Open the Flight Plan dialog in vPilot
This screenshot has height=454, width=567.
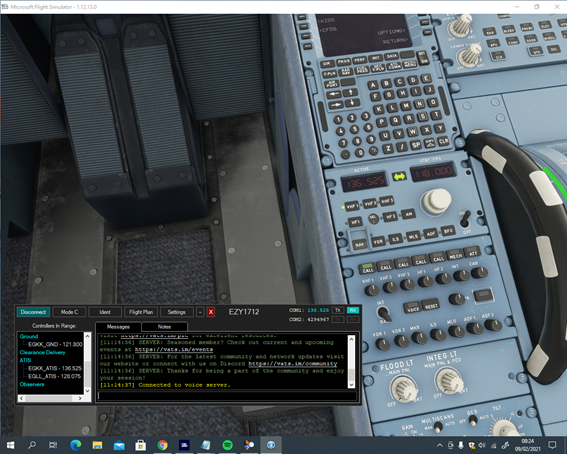(141, 312)
